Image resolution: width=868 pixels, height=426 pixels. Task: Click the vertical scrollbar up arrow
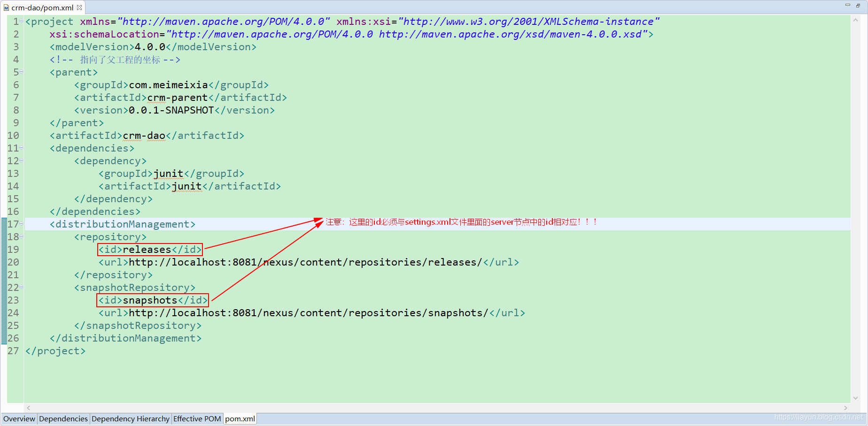tap(856, 21)
